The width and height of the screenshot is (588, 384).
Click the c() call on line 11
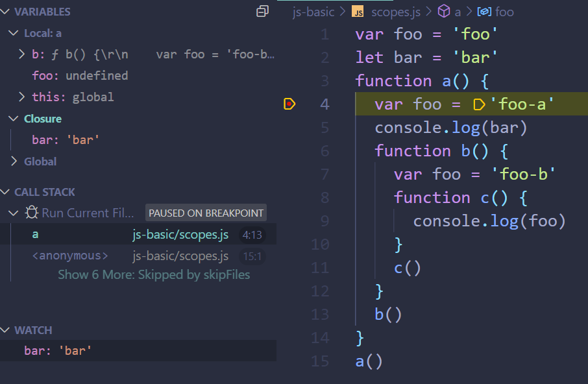[x=407, y=268]
